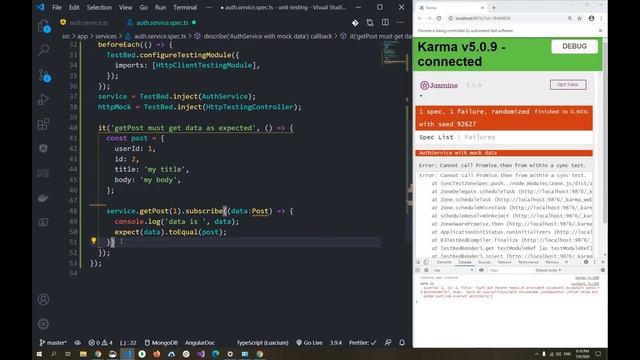The width and height of the screenshot is (640, 360).
Task: Select the auth.service.spec.ts editor tab
Action: click(x=161, y=23)
